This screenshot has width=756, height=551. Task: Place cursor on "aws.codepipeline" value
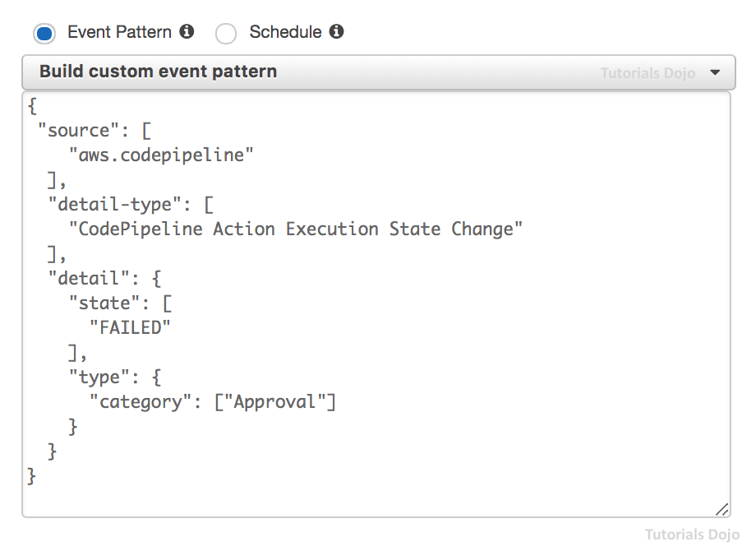coord(161,155)
